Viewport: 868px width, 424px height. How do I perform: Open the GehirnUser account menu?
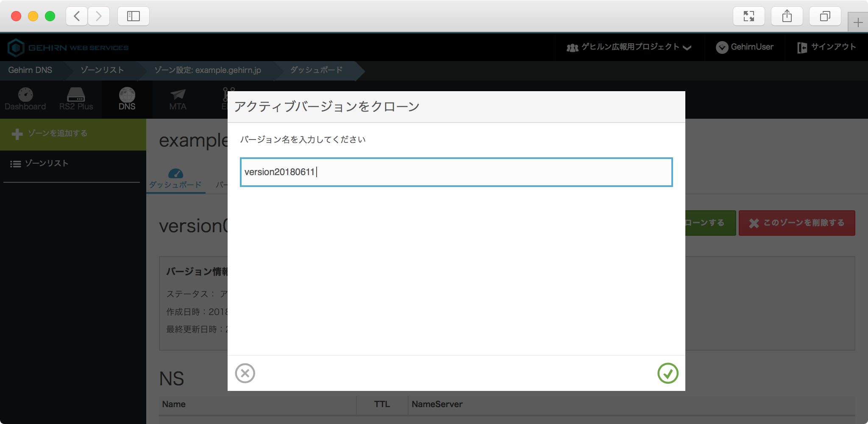(745, 47)
